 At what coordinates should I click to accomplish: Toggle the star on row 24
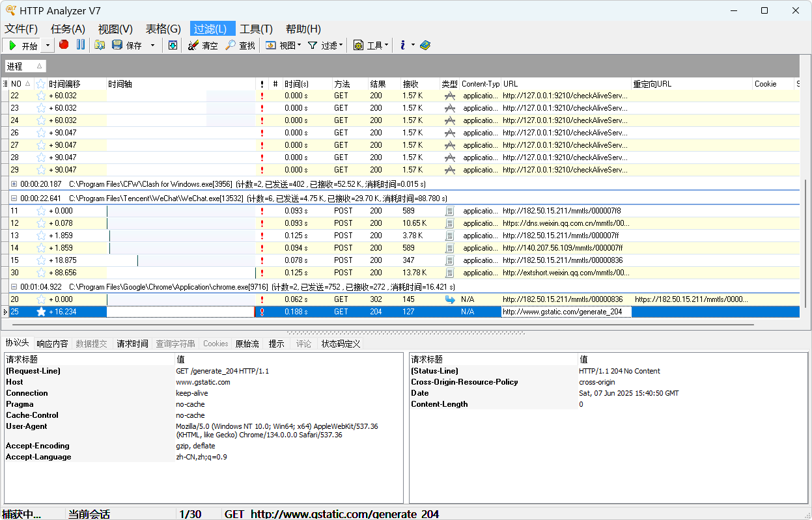[41, 120]
